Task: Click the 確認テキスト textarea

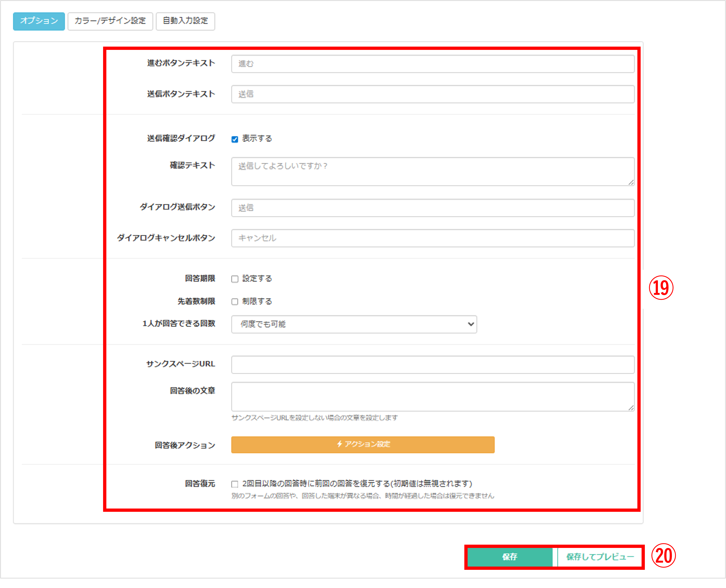Action: click(x=432, y=171)
